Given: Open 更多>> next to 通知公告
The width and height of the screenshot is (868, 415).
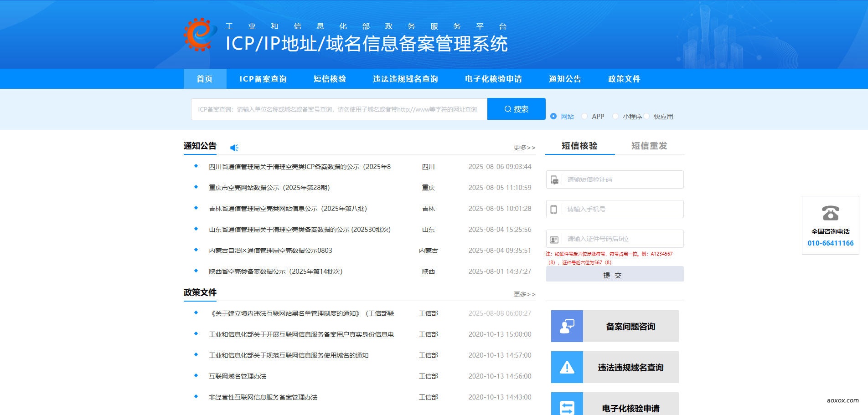Looking at the screenshot, I should pyautogui.click(x=522, y=147).
